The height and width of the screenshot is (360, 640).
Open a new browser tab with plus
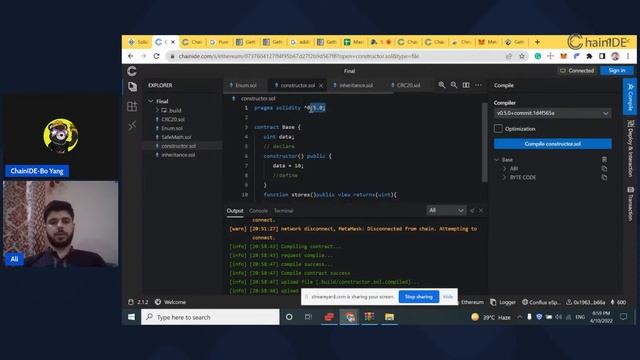coord(537,42)
